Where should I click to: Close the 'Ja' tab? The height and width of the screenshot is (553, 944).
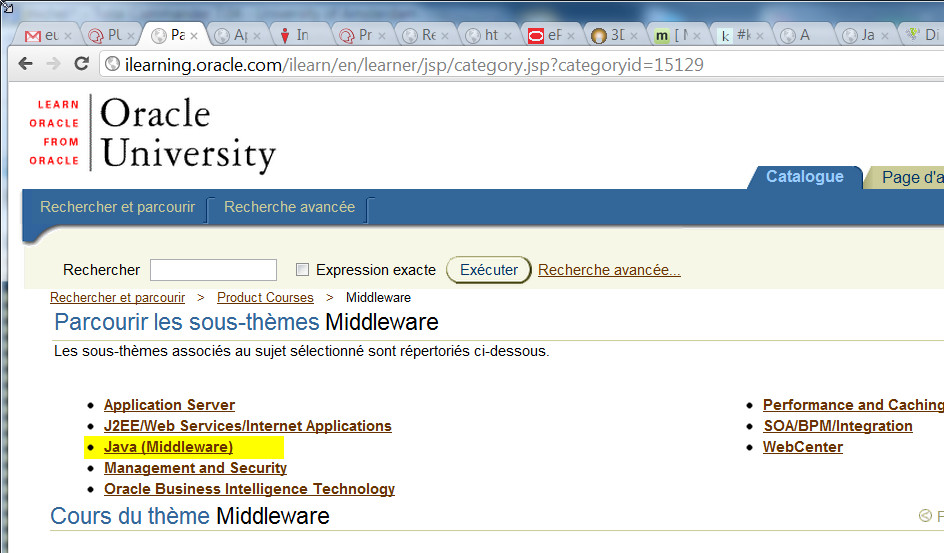885,36
